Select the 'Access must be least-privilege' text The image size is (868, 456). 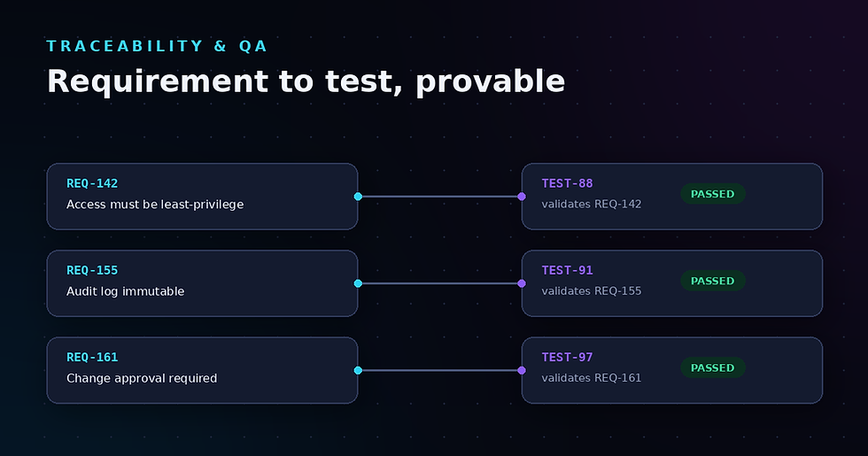point(155,205)
